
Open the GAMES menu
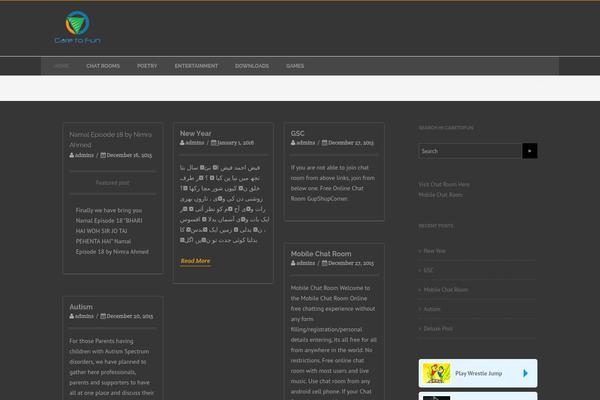295,66
